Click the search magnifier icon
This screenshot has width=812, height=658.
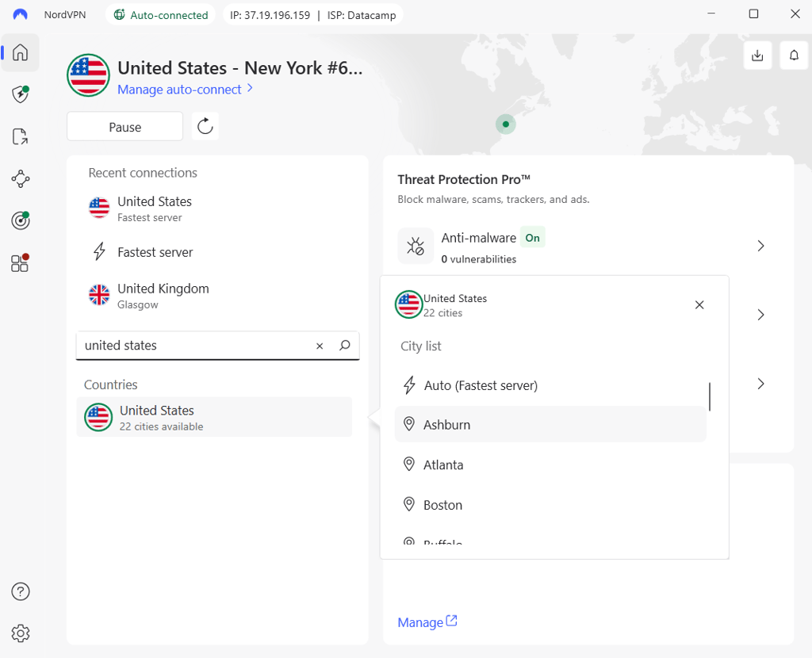click(344, 346)
